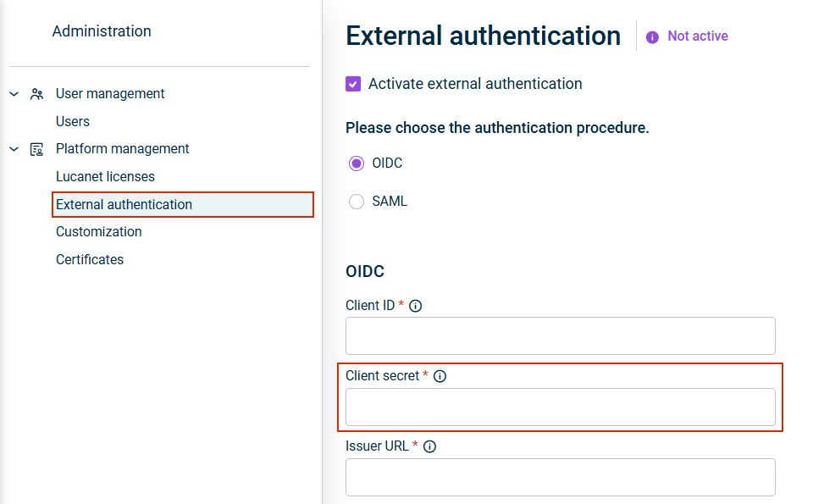Click into the Issuer URL field

(x=560, y=477)
